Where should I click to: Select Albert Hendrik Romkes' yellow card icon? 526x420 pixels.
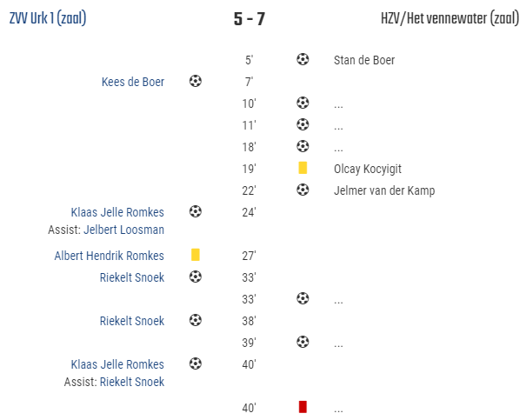(196, 255)
